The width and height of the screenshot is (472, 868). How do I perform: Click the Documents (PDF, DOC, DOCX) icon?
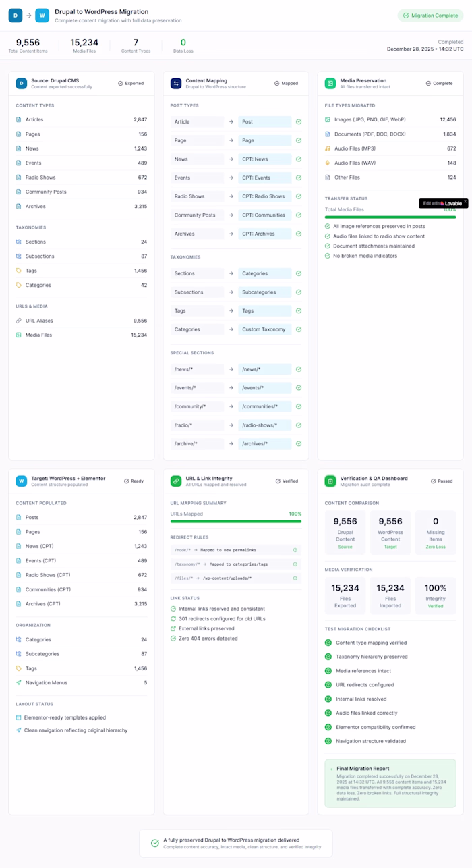[328, 134]
